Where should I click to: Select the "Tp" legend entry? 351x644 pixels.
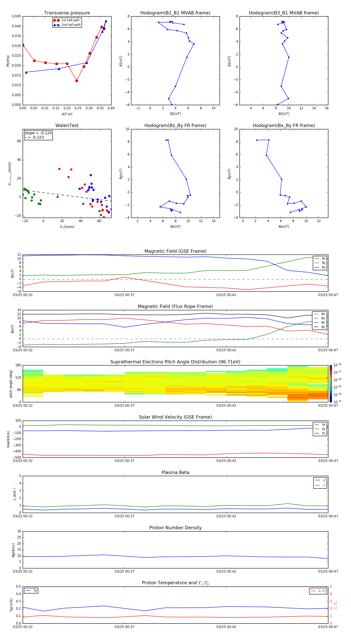click(31, 591)
